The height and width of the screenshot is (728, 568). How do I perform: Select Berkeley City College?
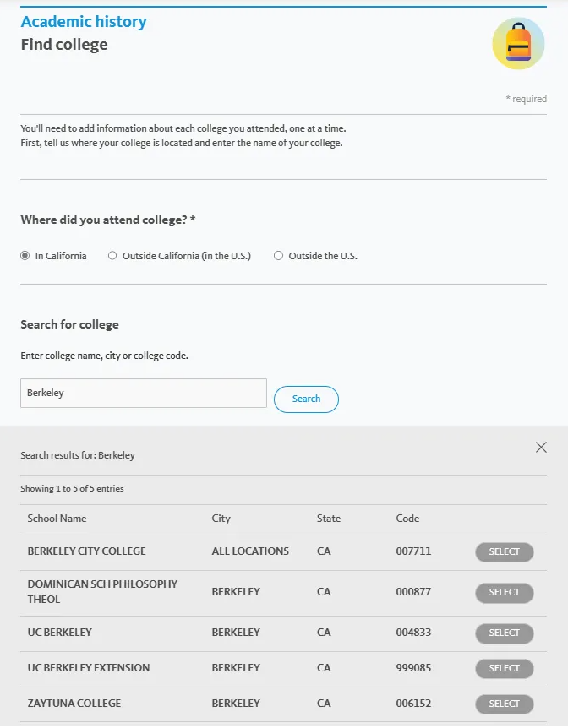(504, 552)
